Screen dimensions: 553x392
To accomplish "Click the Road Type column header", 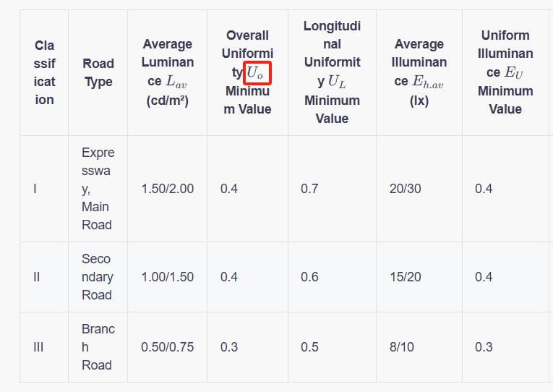I will pyautogui.click(x=98, y=72).
